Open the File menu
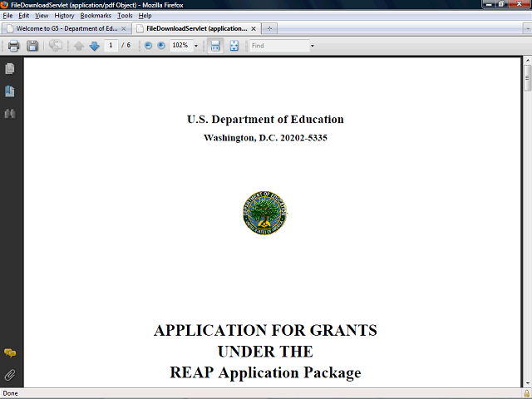Image resolution: width=532 pixels, height=399 pixels. 7,16
